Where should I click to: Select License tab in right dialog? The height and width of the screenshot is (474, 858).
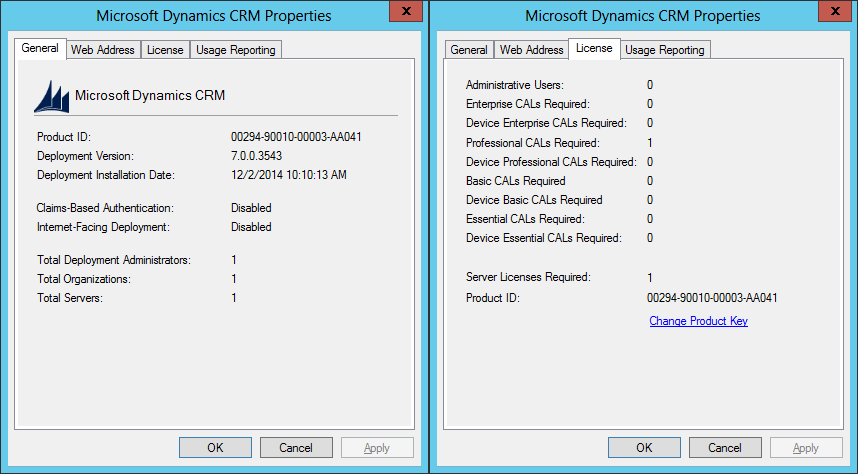click(594, 48)
